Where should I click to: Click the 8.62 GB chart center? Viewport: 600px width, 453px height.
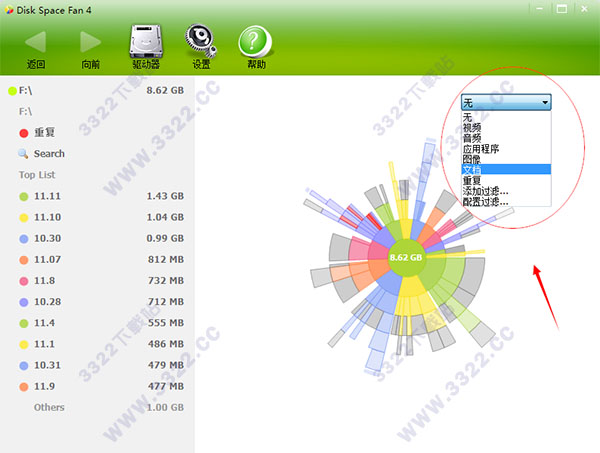406,257
